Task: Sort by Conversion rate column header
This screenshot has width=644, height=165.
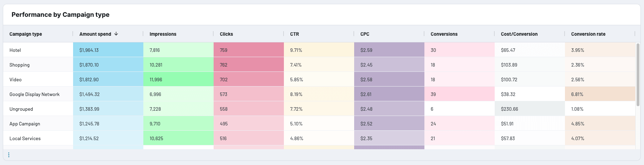Action: pyautogui.click(x=588, y=34)
